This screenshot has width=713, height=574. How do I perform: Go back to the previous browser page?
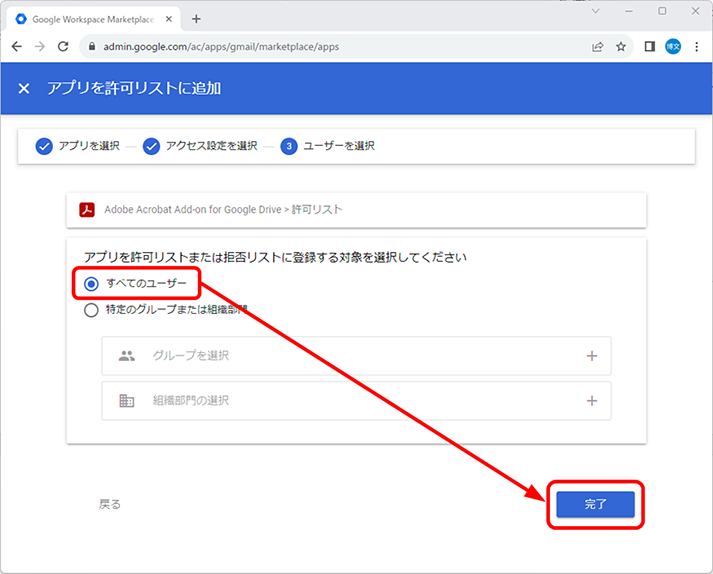pyautogui.click(x=17, y=46)
